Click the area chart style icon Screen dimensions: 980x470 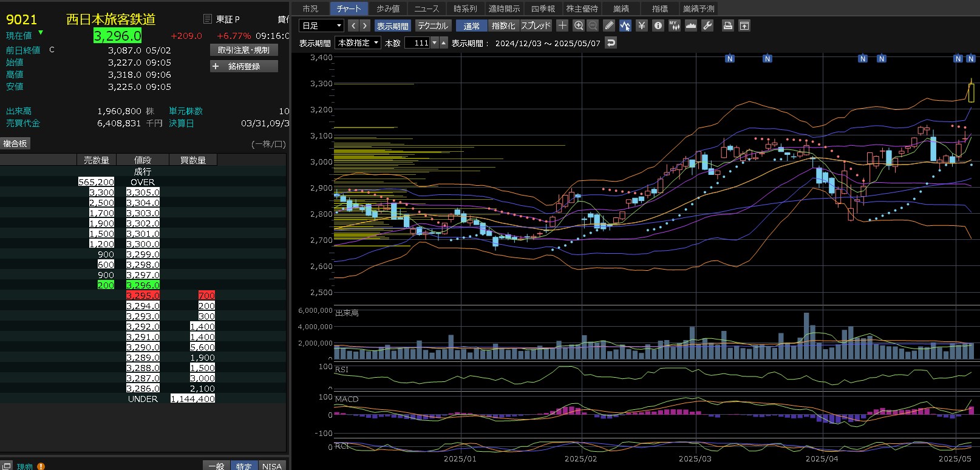[x=691, y=26]
